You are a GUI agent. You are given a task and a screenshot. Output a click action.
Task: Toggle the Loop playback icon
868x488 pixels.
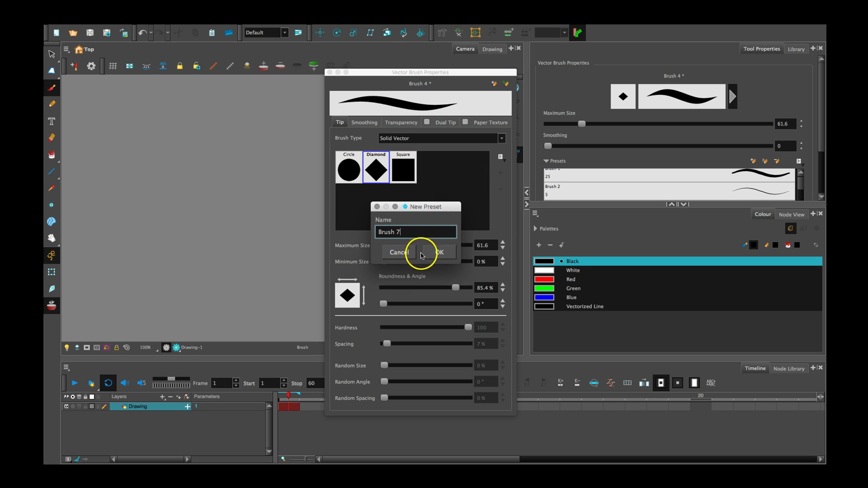pyautogui.click(x=108, y=383)
